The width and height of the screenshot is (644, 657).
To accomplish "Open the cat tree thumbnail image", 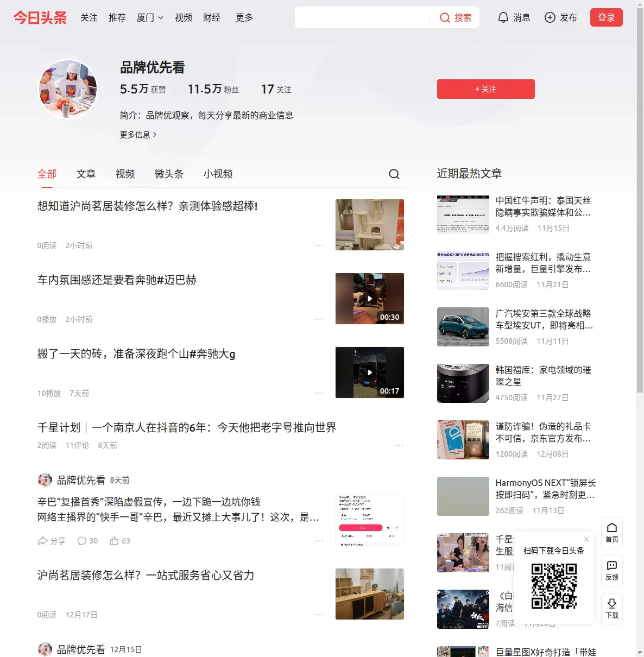I will click(370, 225).
